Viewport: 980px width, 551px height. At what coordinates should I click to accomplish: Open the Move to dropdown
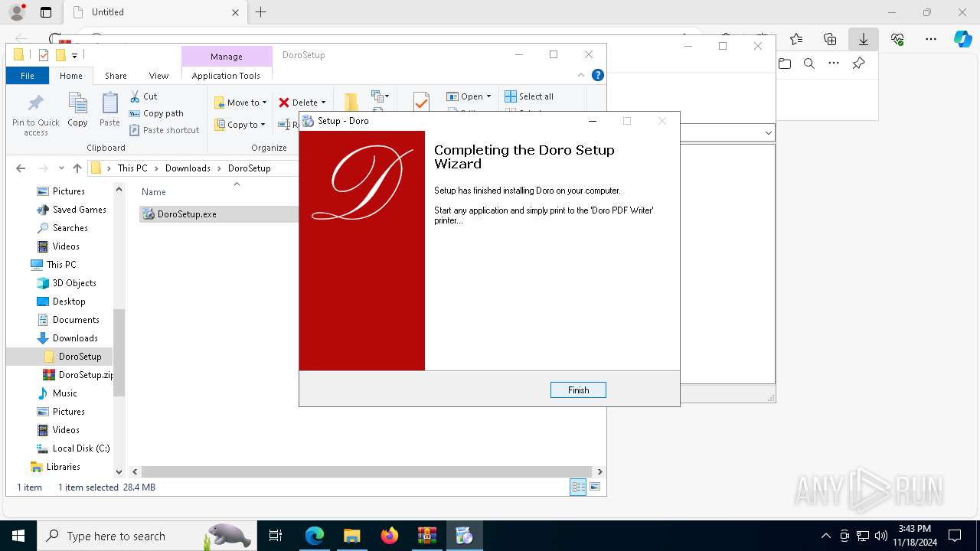[x=240, y=103]
